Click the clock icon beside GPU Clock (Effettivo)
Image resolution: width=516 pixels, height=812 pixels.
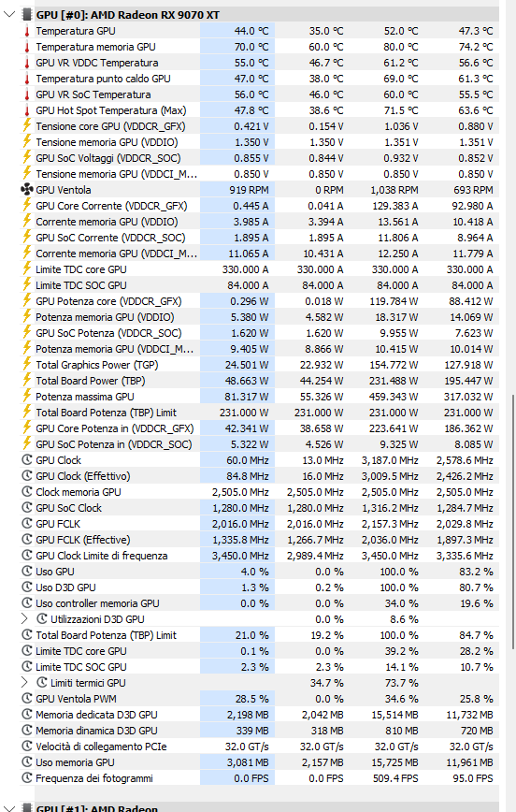tap(27, 476)
